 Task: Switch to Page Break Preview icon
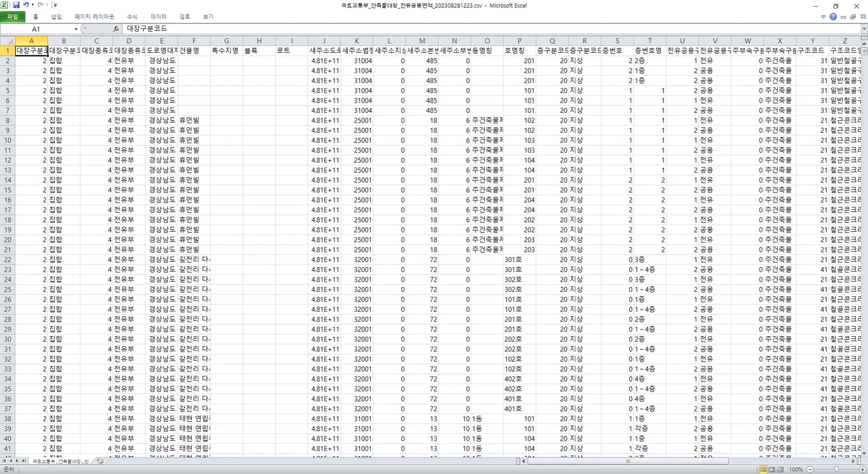pyautogui.click(x=781, y=470)
